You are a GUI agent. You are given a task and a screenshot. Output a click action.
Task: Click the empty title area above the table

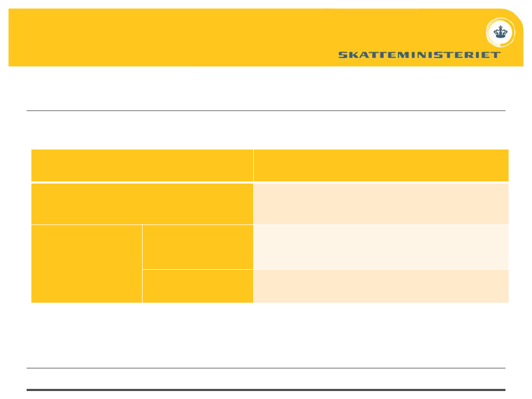pos(266,88)
